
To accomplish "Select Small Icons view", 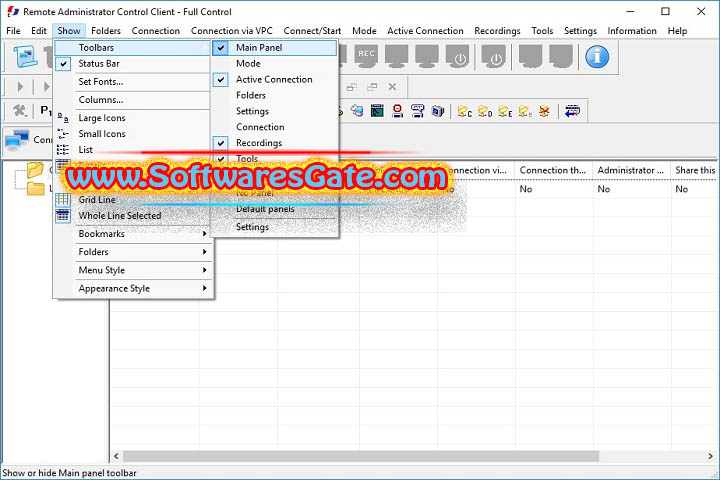I will click(132, 134).
